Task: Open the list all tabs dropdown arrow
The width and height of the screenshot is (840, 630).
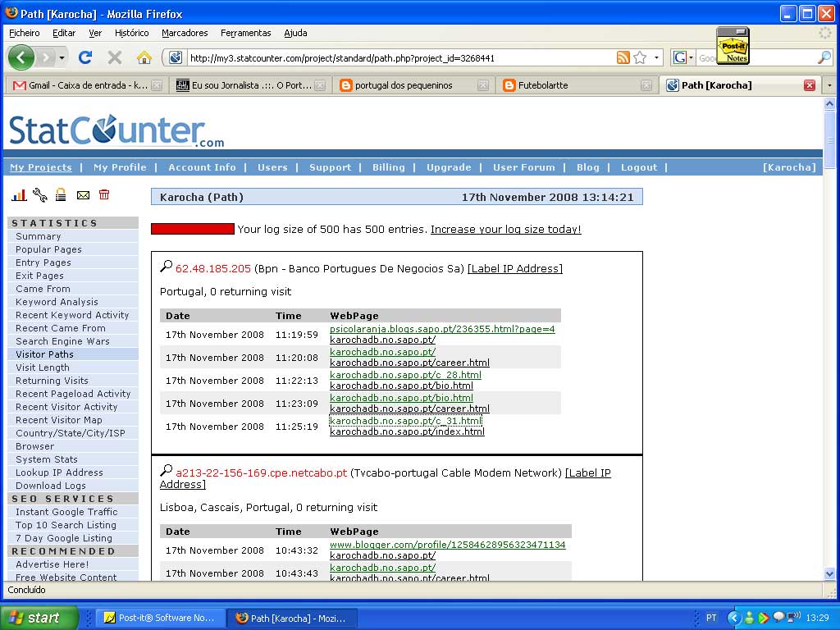Action: (830, 85)
